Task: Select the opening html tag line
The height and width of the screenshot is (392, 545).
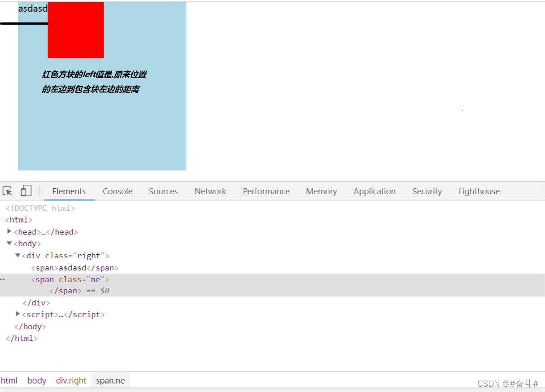Action: [19, 220]
